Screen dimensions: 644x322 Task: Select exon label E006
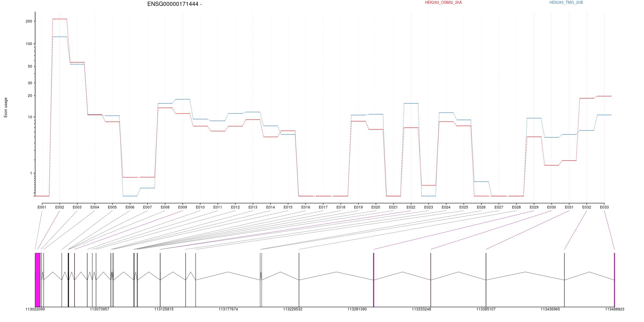tap(130, 207)
